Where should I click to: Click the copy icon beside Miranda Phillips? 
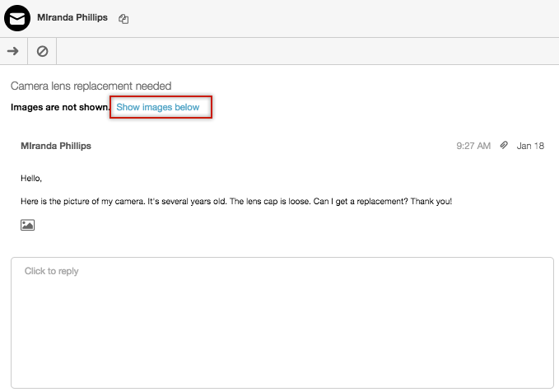coord(123,19)
